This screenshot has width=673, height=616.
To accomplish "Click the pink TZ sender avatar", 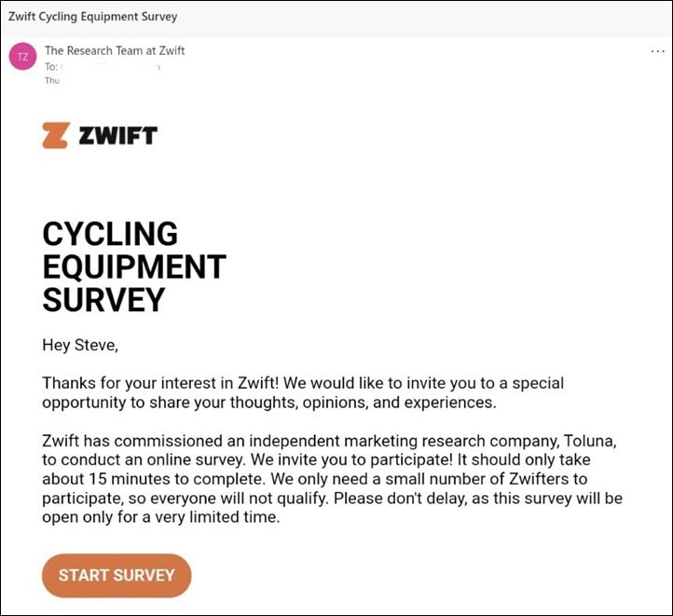I will coord(22,56).
